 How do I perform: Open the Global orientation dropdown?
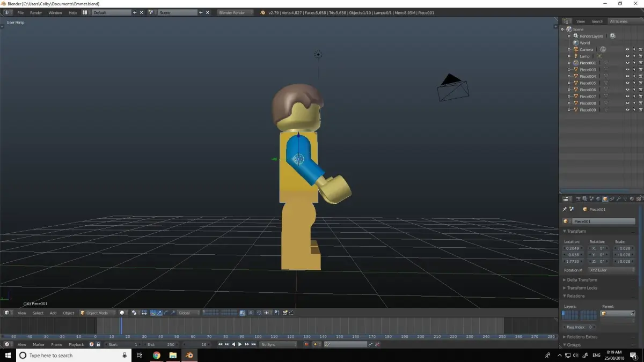pyautogui.click(x=188, y=313)
